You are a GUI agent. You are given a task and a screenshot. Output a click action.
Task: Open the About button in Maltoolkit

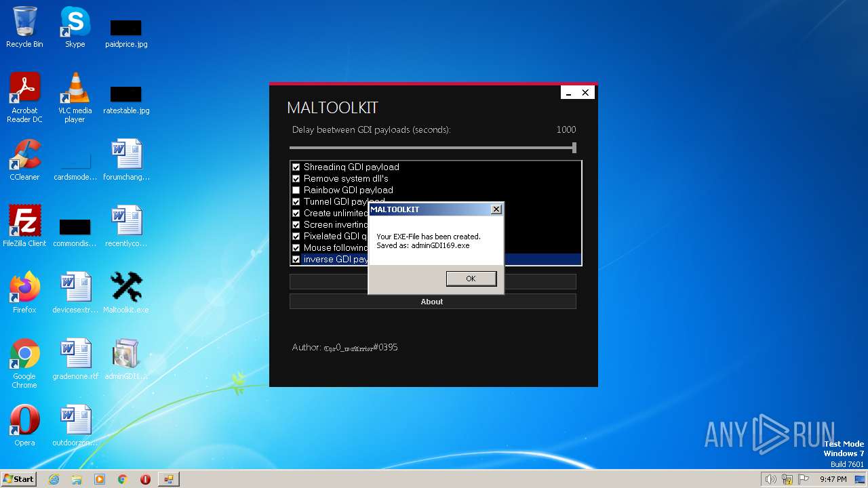point(433,302)
